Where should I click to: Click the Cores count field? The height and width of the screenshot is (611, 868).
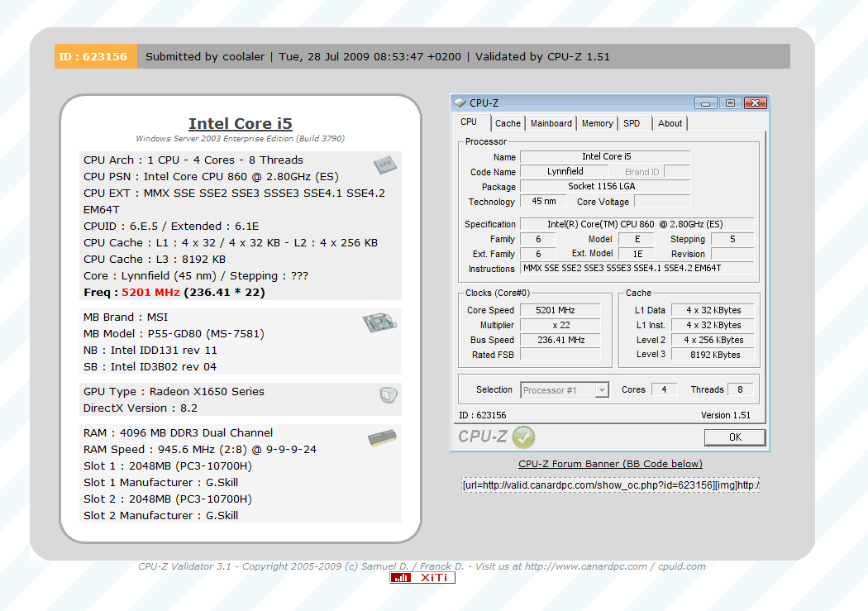(665, 389)
